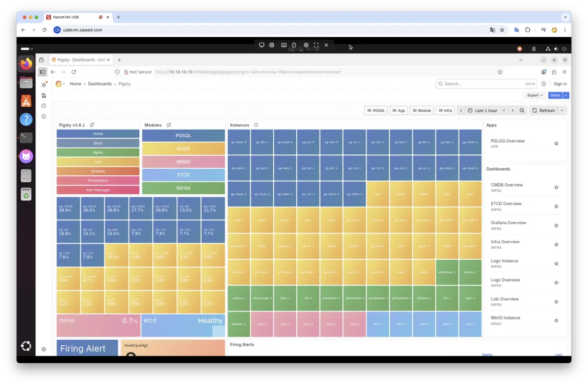Click the PGSQL module tile
The image size is (588, 385).
pos(183,136)
